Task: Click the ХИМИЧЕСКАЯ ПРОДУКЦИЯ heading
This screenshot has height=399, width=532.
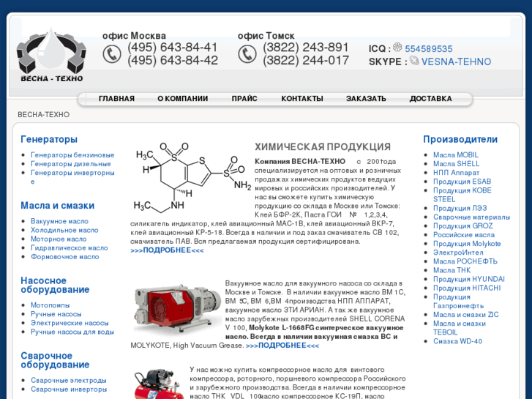Action: click(x=323, y=146)
